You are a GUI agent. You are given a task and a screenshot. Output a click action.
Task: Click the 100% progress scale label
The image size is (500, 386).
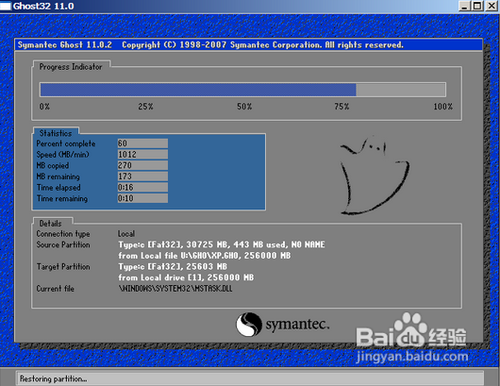click(443, 107)
